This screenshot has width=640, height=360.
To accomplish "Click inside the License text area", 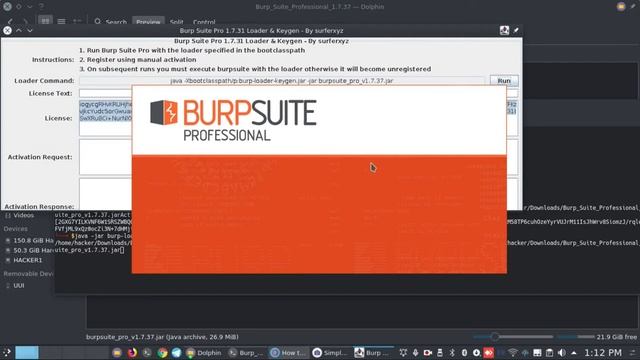I will [x=105, y=118].
